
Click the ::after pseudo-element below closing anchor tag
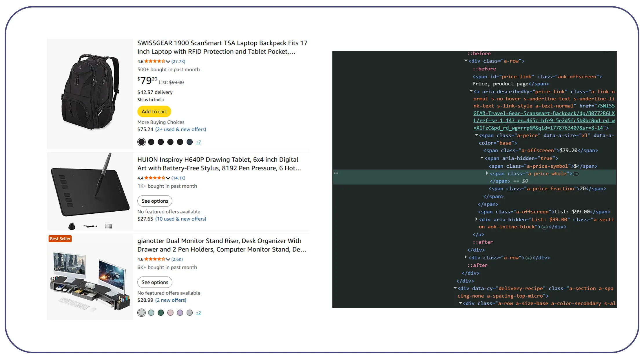click(483, 242)
